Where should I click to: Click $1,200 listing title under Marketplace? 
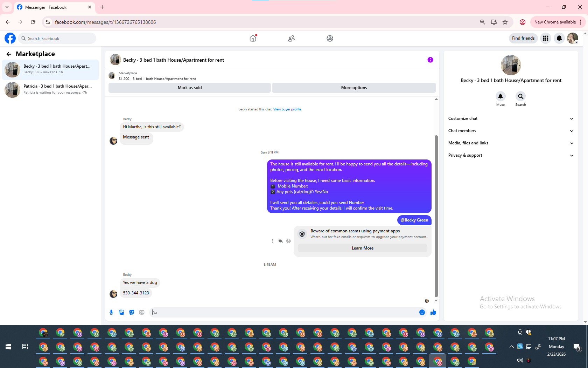point(157,79)
